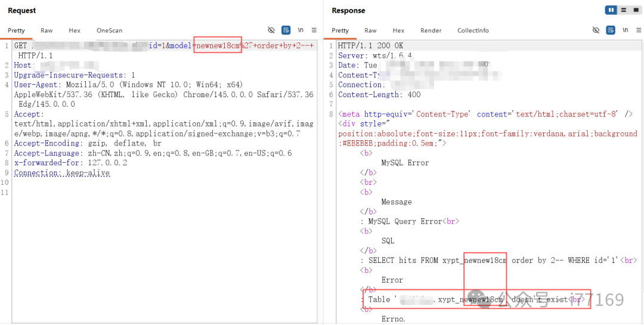This screenshot has height=325, width=644.
Task: Click the 'Host' header in request
Action: (x=23, y=65)
